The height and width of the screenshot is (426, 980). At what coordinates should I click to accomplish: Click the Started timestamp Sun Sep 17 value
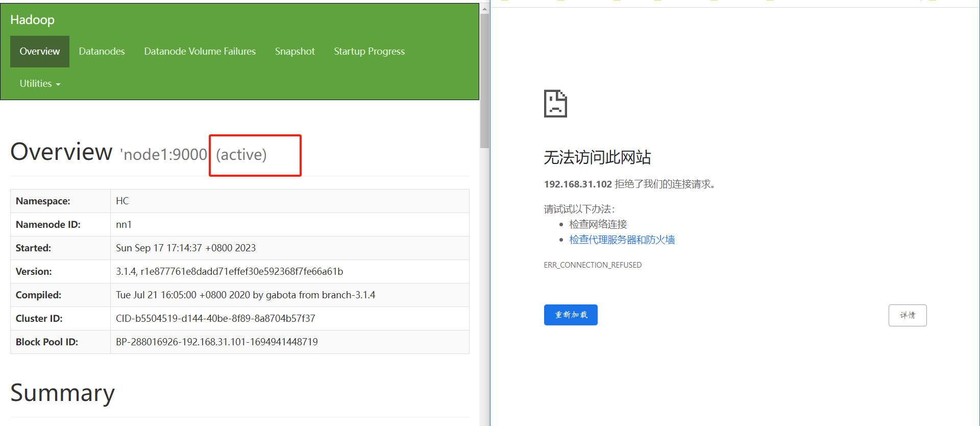186,248
